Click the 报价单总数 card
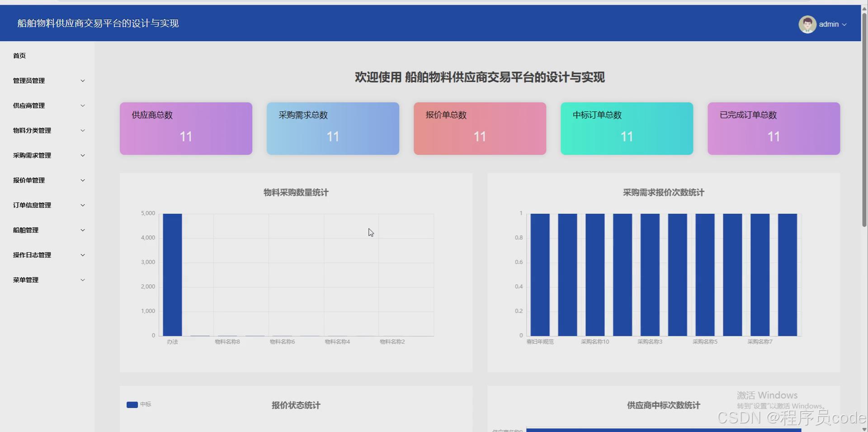Screen dimensions: 868x432 [x=480, y=128]
